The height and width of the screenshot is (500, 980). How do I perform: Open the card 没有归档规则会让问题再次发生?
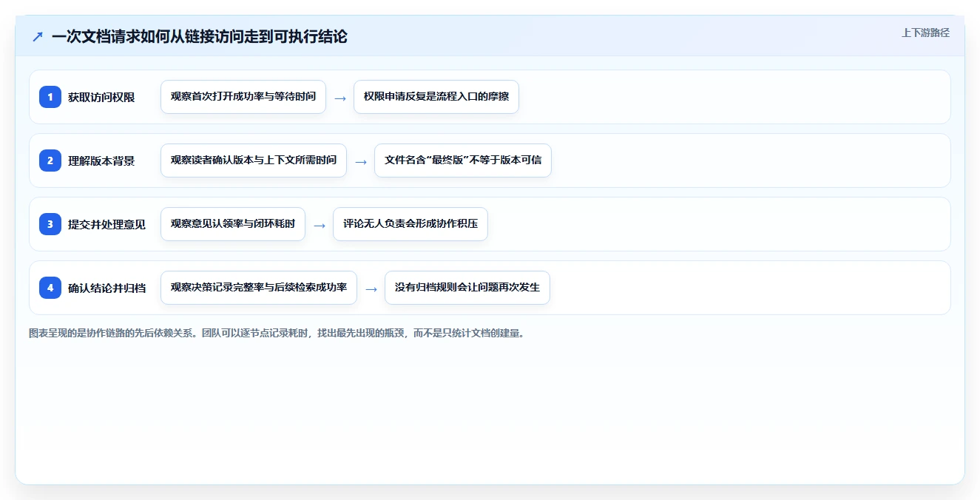tap(467, 288)
